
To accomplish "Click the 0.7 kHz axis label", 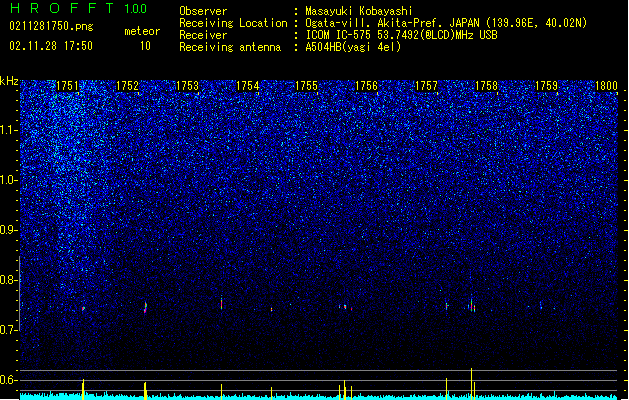I will (x=8, y=330).
